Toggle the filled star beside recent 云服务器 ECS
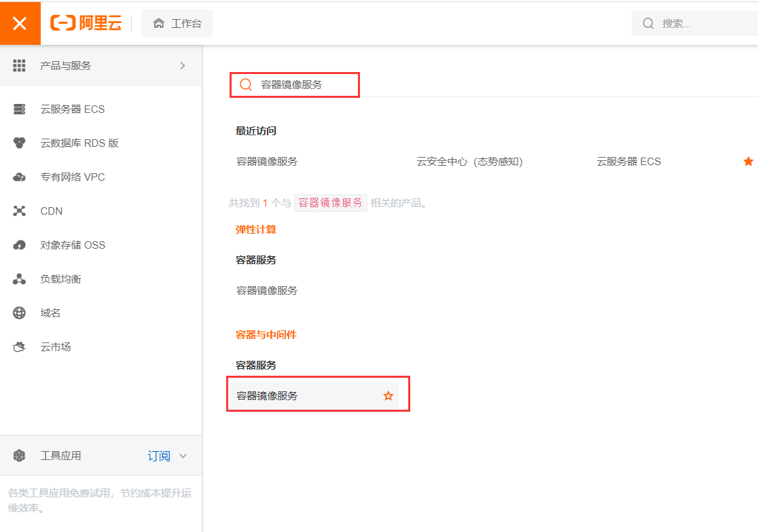 tap(748, 162)
